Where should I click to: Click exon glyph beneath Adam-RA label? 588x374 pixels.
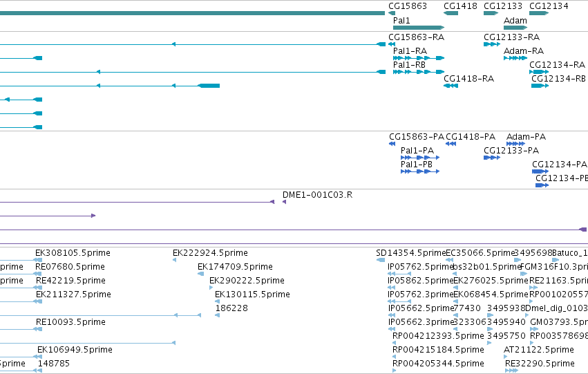point(515,58)
